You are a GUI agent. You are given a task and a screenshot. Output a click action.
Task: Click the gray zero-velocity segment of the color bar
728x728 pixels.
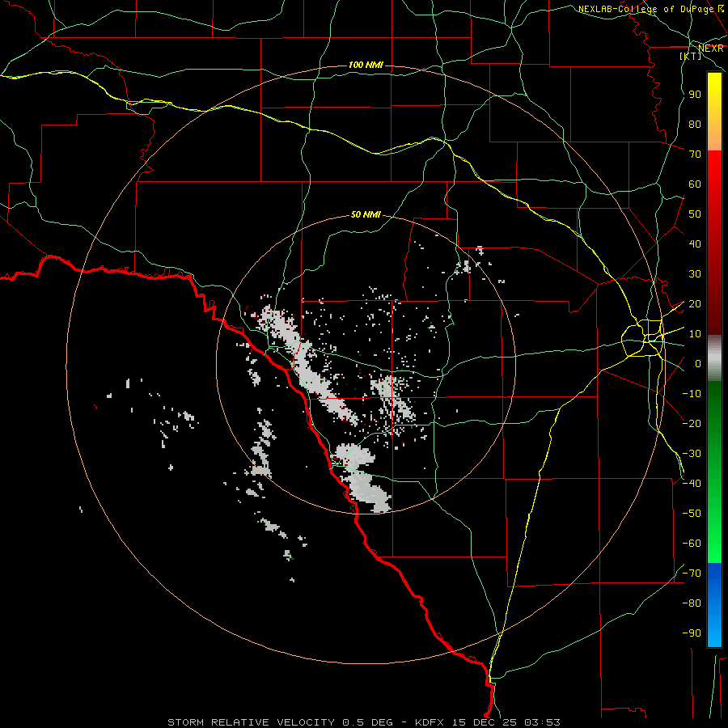pyautogui.click(x=714, y=358)
